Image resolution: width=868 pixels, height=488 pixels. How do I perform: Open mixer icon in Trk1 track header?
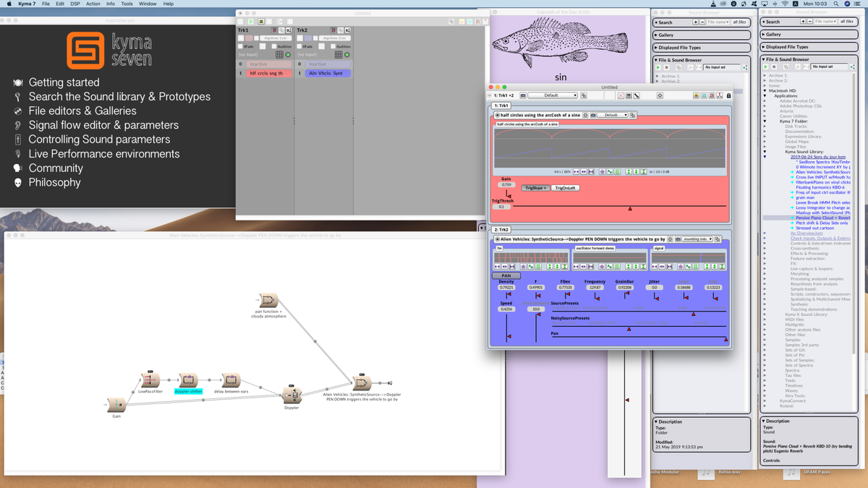[x=274, y=30]
